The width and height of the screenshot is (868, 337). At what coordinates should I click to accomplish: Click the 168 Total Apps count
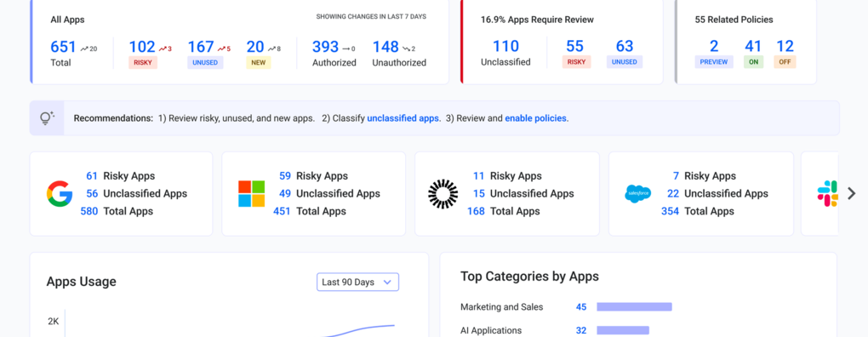tap(476, 211)
